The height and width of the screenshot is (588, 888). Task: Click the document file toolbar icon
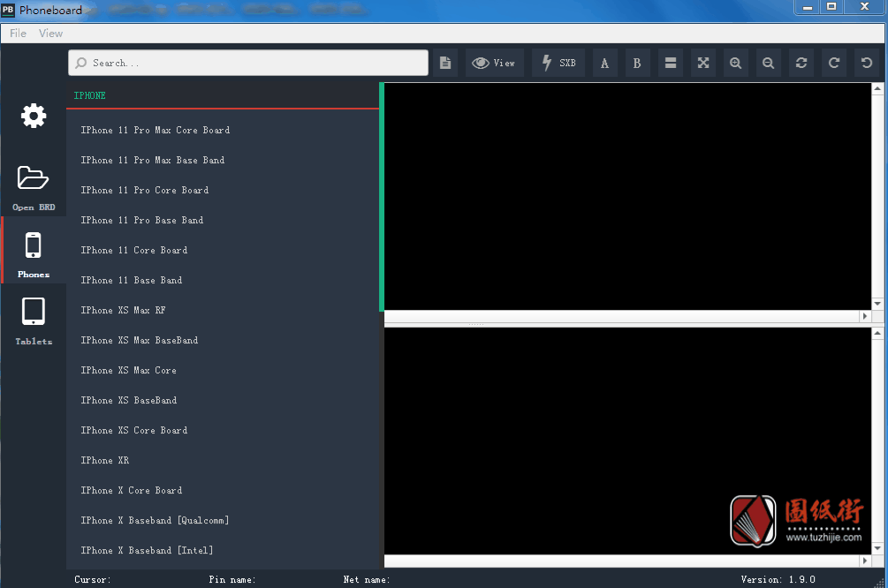point(445,63)
